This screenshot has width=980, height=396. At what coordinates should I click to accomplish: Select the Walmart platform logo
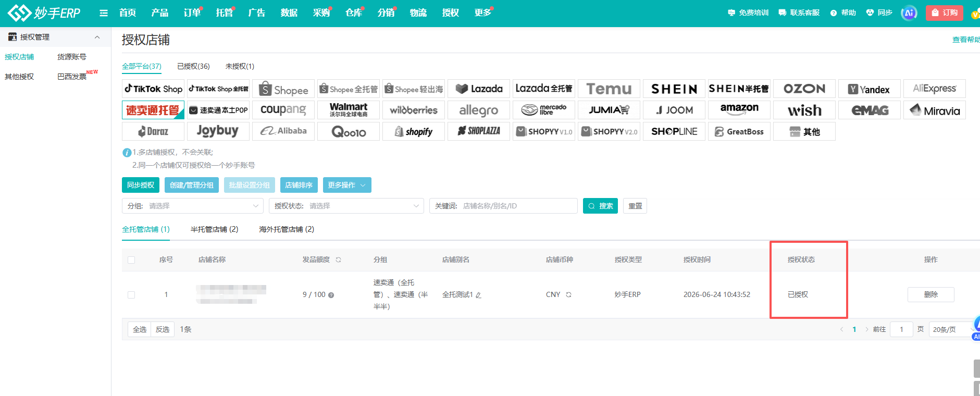[x=349, y=110]
